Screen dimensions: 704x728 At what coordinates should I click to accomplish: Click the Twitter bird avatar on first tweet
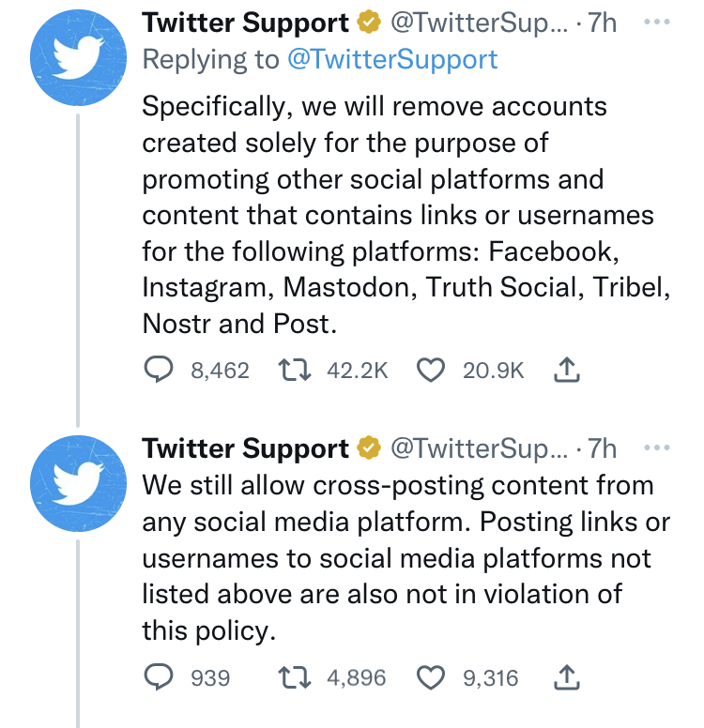(x=78, y=57)
